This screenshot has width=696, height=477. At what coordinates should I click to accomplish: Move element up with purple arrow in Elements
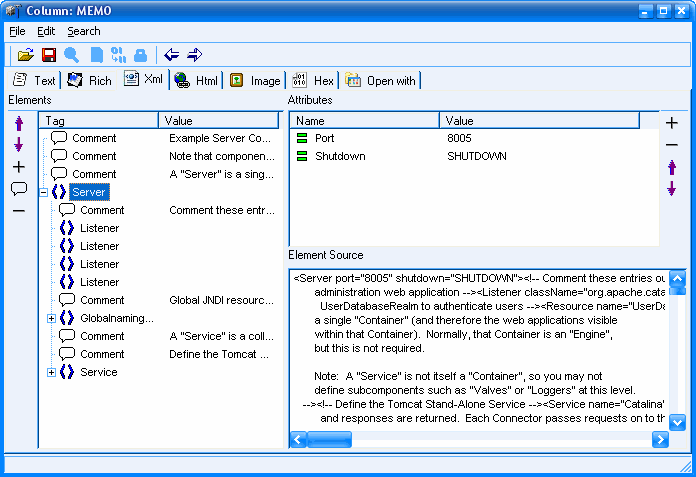pyautogui.click(x=18, y=124)
